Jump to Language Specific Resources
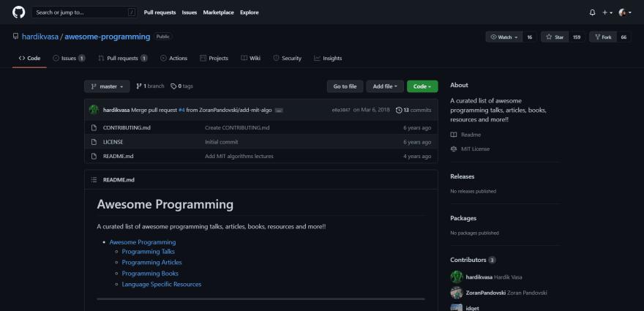Screen dimensions: 644x311 pyautogui.click(x=162, y=284)
